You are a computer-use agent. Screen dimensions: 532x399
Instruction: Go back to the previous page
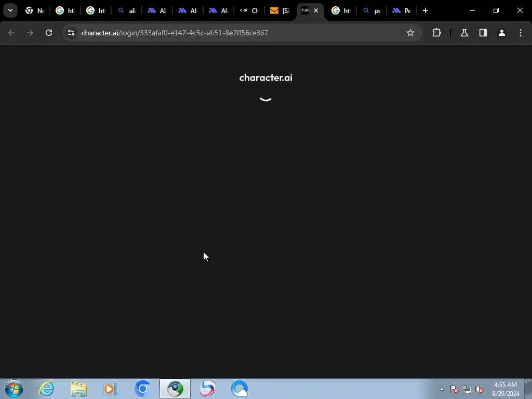click(x=11, y=33)
